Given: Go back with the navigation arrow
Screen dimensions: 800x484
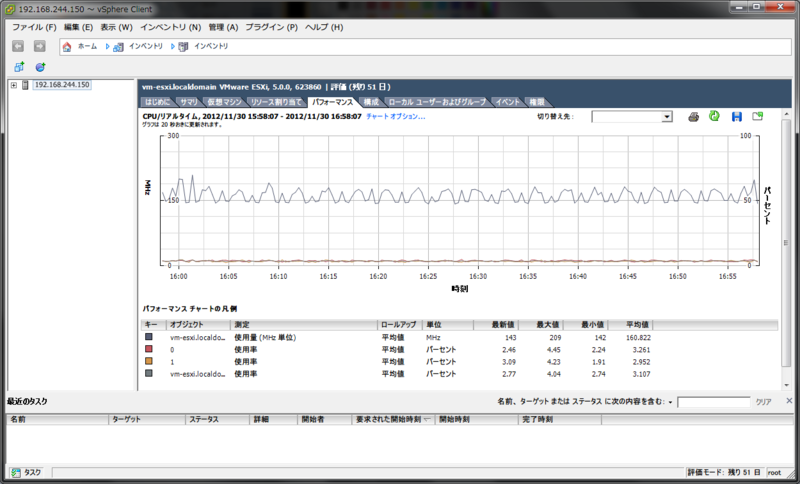Looking at the screenshot, I should 18,46.
